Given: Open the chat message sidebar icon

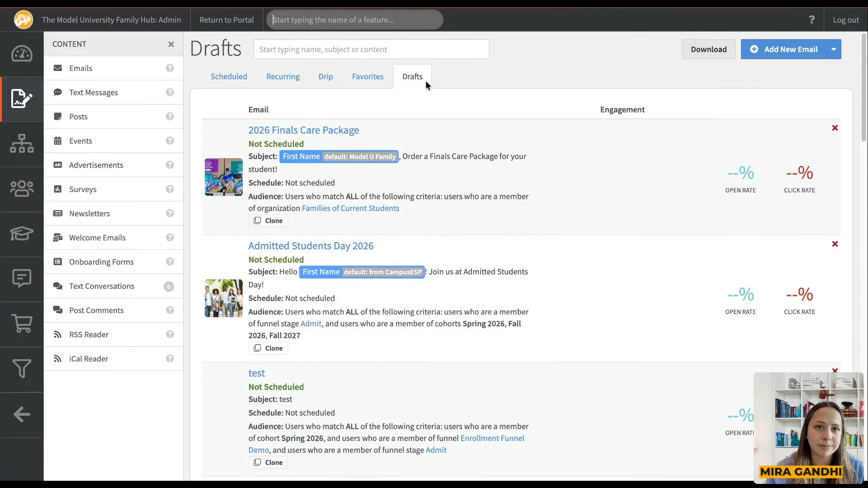Looking at the screenshot, I should 22,278.
